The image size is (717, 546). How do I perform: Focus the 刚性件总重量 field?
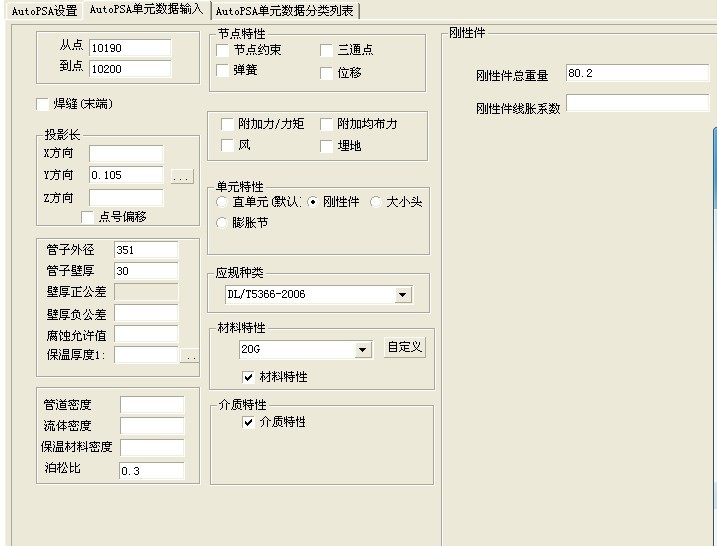point(636,73)
